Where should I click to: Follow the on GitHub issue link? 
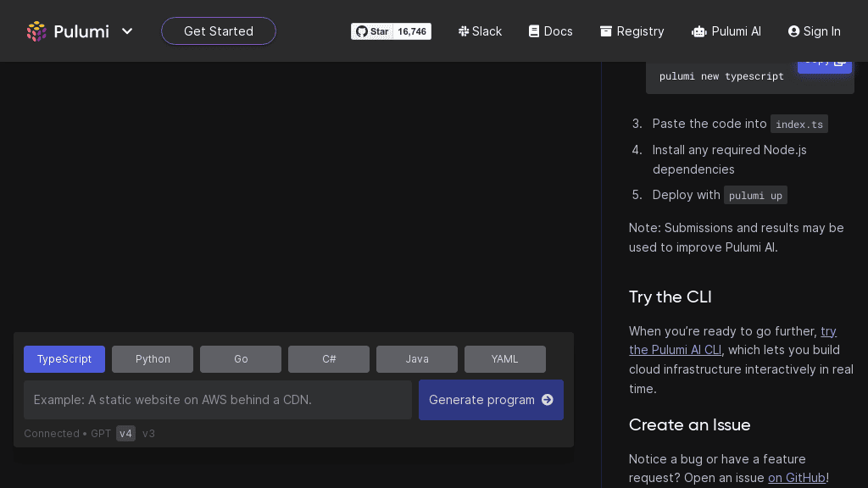click(797, 478)
